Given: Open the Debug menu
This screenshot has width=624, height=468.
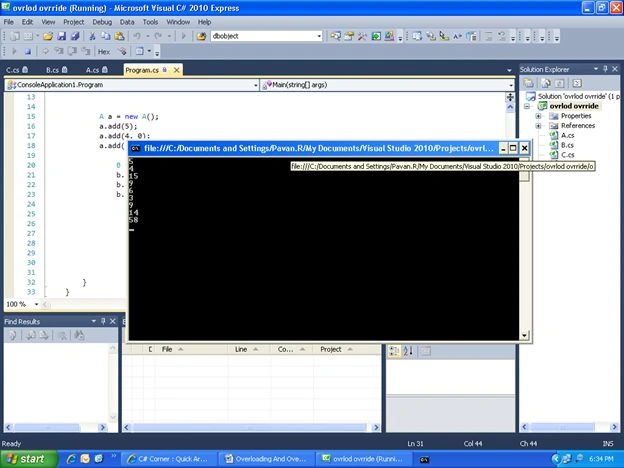Looking at the screenshot, I should [x=102, y=22].
